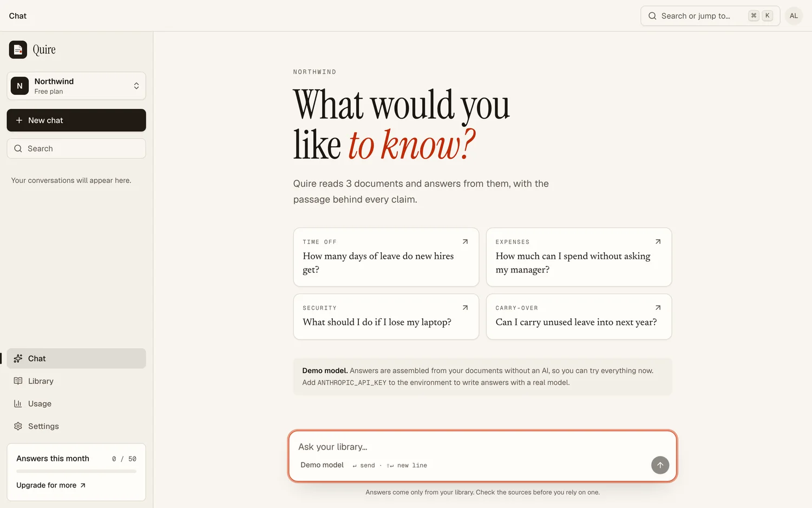Screen dimensions: 812x508
Task: Click the Northwind N avatar
Action: [20, 86]
